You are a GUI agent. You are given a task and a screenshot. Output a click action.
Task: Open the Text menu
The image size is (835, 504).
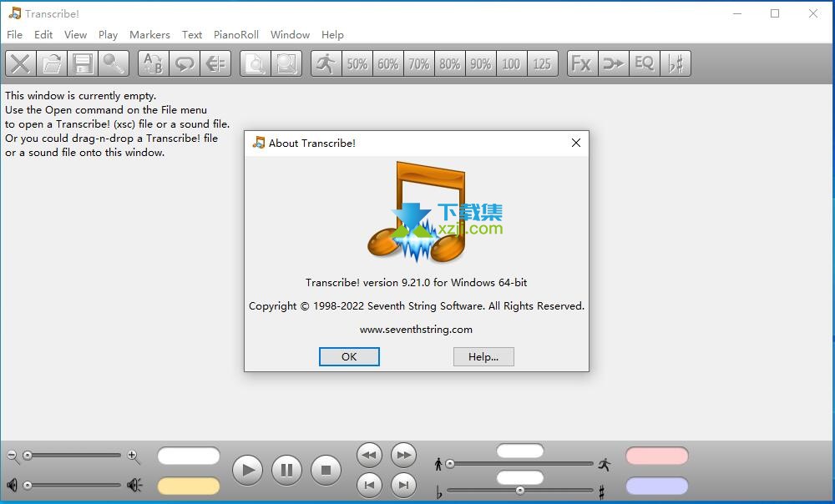tap(192, 34)
